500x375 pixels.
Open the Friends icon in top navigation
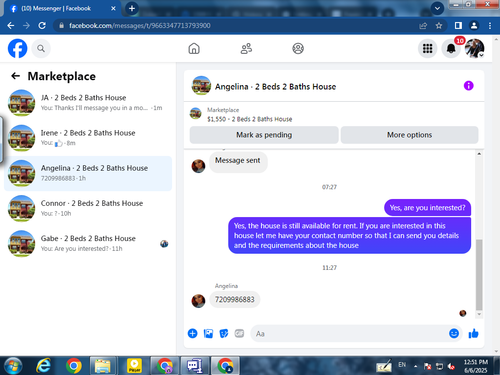[246, 49]
